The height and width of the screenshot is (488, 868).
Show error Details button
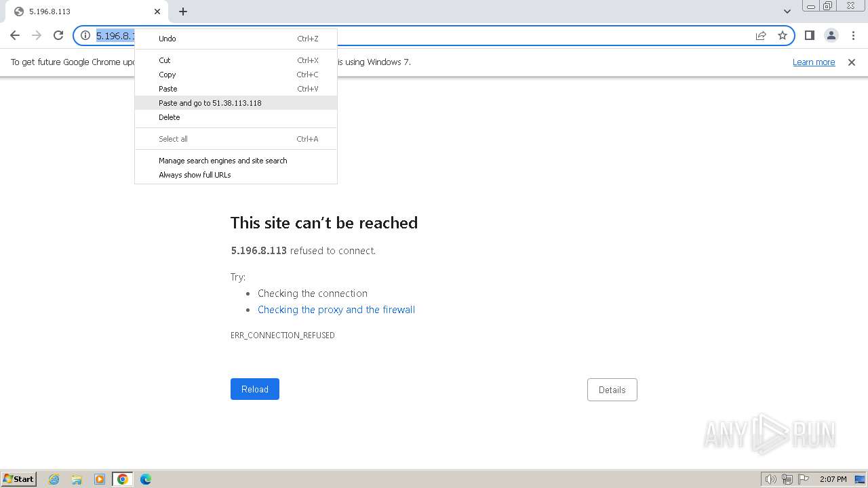[612, 390]
